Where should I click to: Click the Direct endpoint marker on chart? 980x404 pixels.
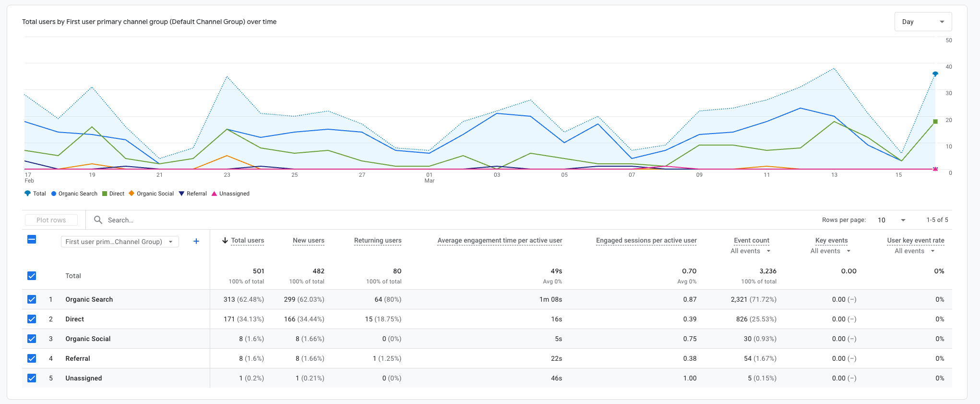coord(935,122)
